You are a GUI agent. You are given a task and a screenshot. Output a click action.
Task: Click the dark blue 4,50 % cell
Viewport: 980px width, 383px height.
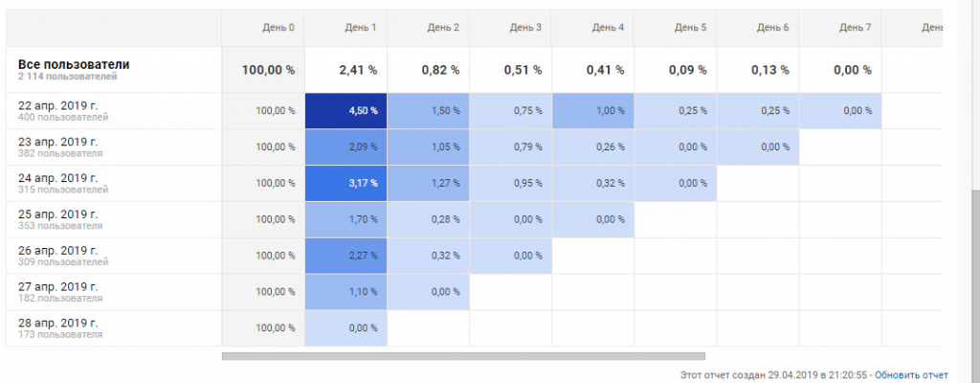click(x=346, y=110)
